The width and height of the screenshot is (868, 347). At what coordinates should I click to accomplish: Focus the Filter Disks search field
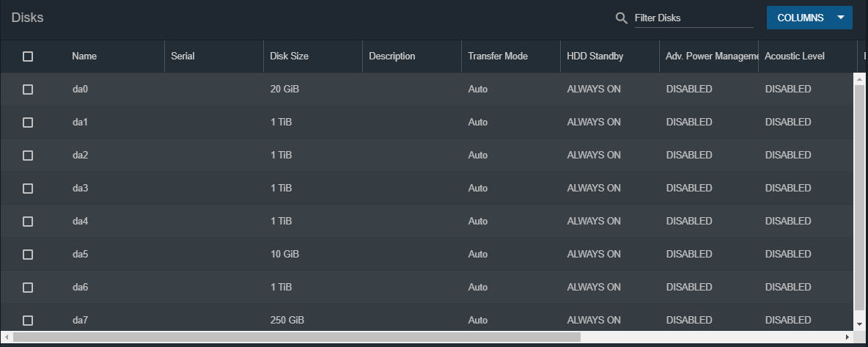point(694,18)
